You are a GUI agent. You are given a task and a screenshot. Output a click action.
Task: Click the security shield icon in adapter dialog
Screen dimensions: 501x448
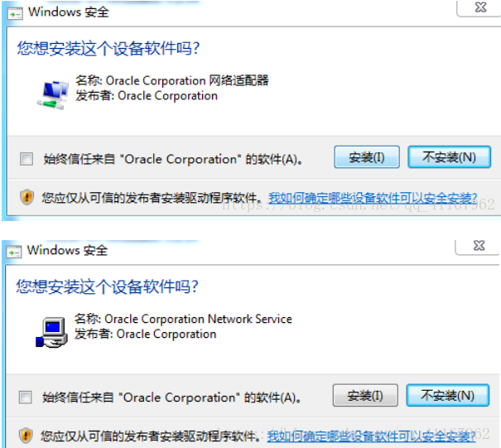point(26,197)
